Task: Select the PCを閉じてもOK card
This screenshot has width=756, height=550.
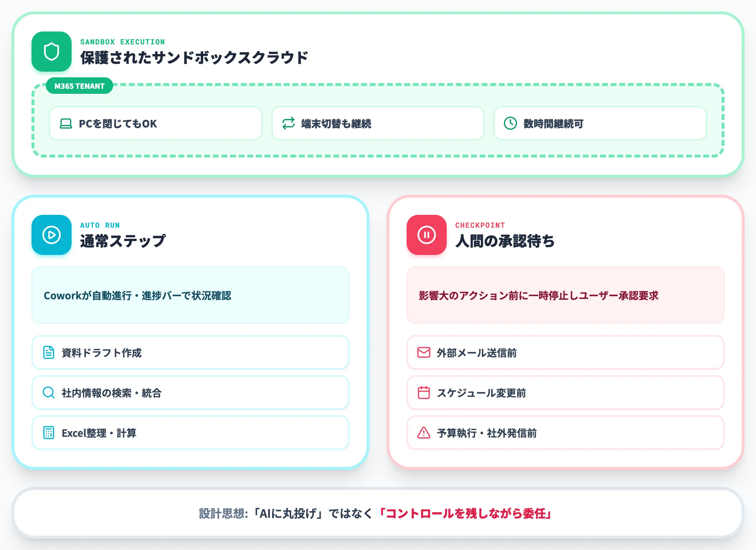Action: click(156, 123)
